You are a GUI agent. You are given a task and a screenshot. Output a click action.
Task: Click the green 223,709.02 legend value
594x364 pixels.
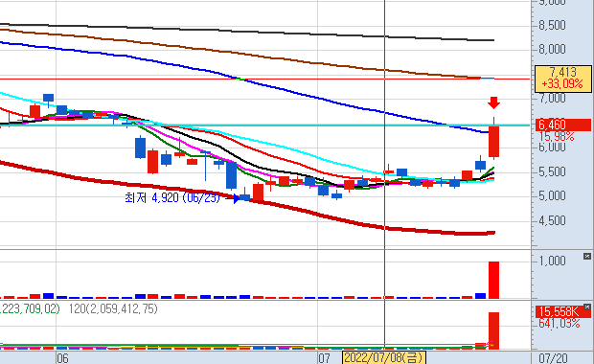point(30,309)
